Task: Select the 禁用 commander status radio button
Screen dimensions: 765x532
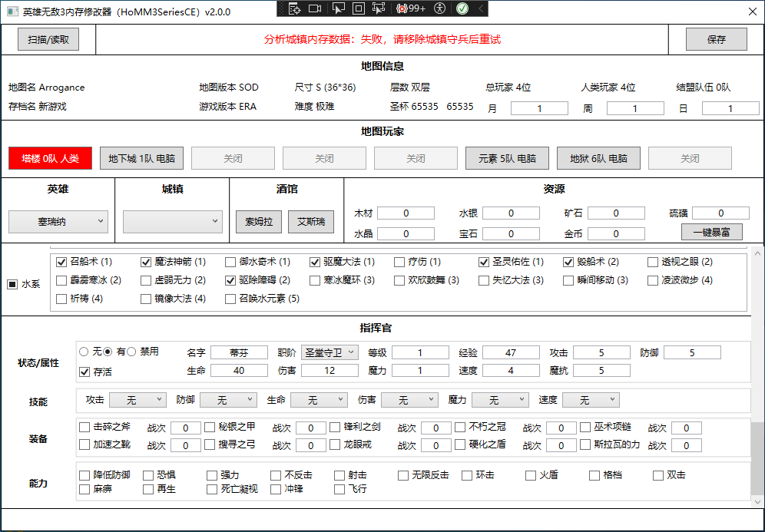Action: pyautogui.click(x=131, y=352)
